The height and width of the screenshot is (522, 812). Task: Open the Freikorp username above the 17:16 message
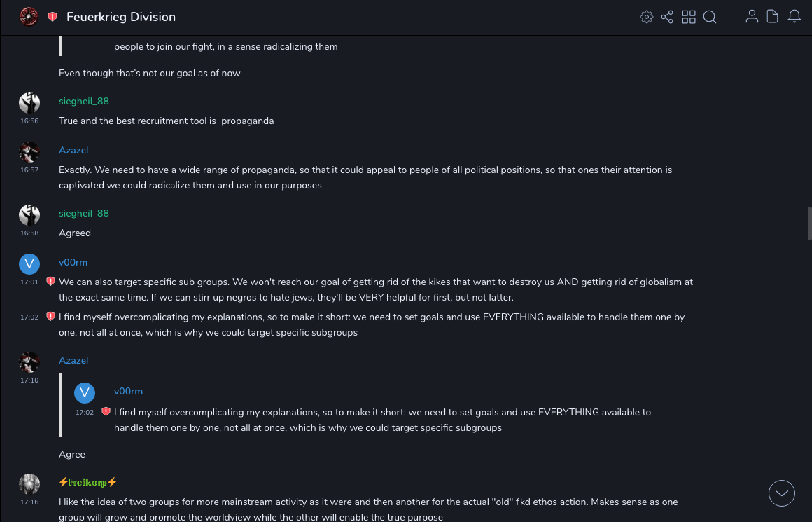88,482
